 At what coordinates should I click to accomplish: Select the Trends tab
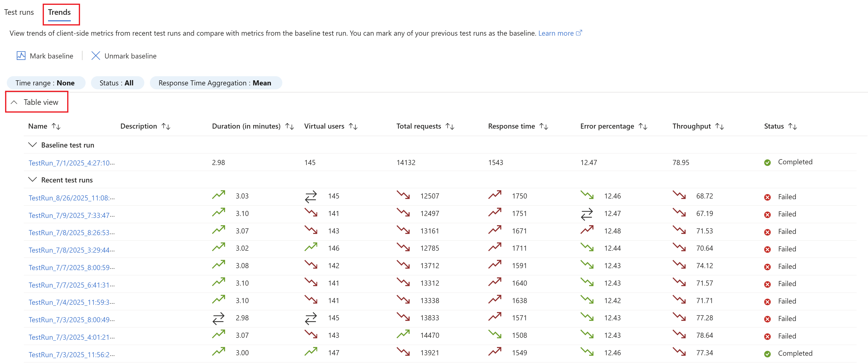[59, 12]
